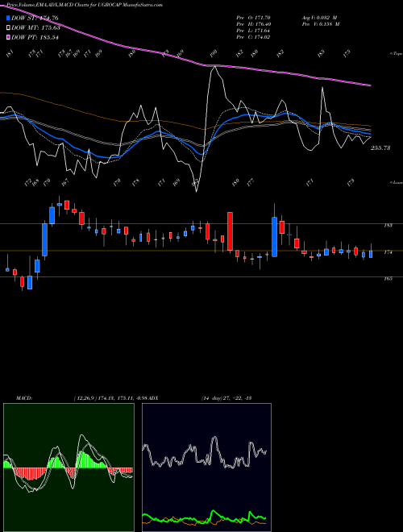Click the blue DOW ST legend swatch
The image size is (403, 532).
click(x=9, y=18)
